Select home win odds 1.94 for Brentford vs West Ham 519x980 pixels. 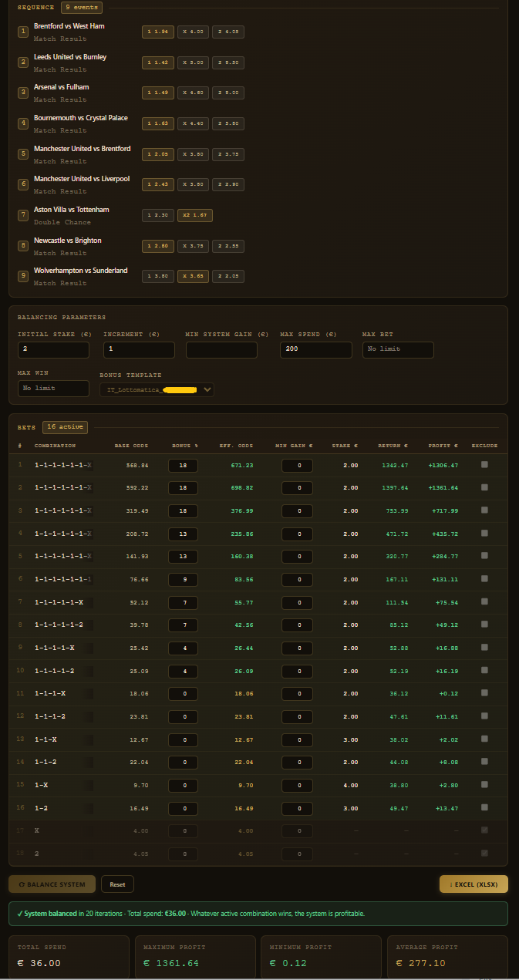tap(158, 32)
